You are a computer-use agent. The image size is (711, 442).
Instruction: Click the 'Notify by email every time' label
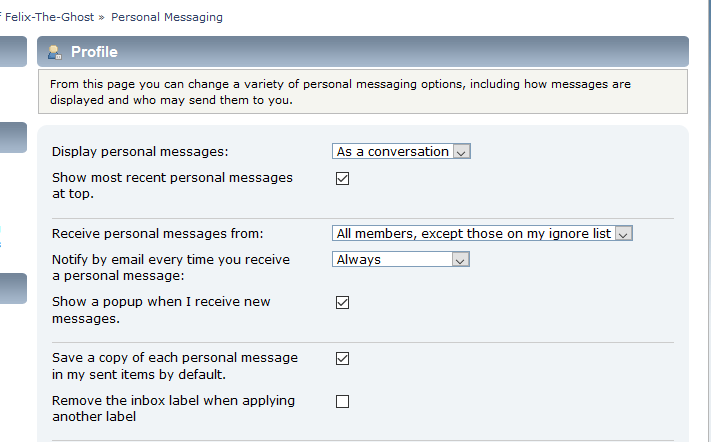pos(171,267)
